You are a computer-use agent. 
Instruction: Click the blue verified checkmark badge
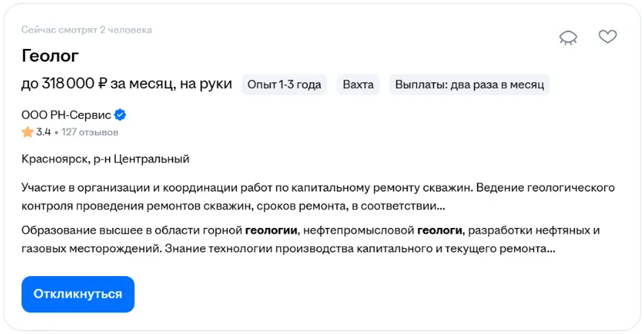coord(120,115)
